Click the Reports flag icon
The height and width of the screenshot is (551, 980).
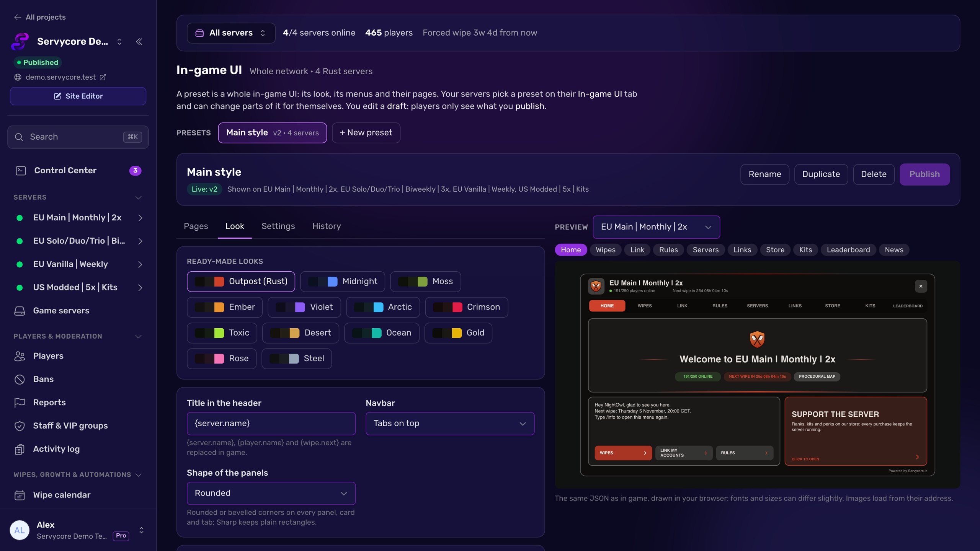(20, 403)
